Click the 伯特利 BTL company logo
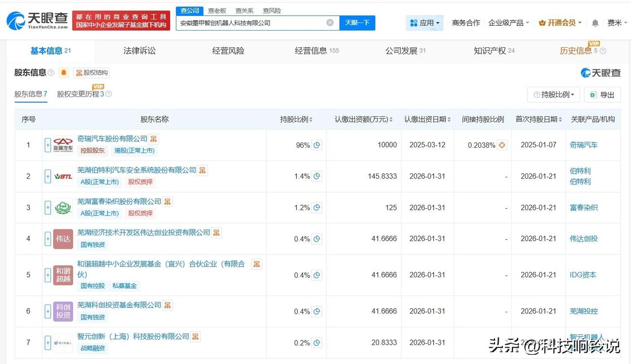 (63, 176)
